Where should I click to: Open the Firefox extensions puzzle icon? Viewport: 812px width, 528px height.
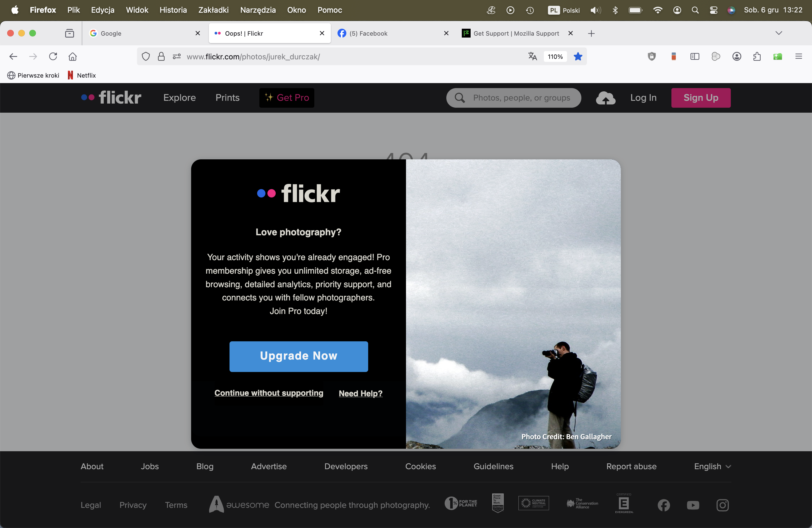pos(757,56)
